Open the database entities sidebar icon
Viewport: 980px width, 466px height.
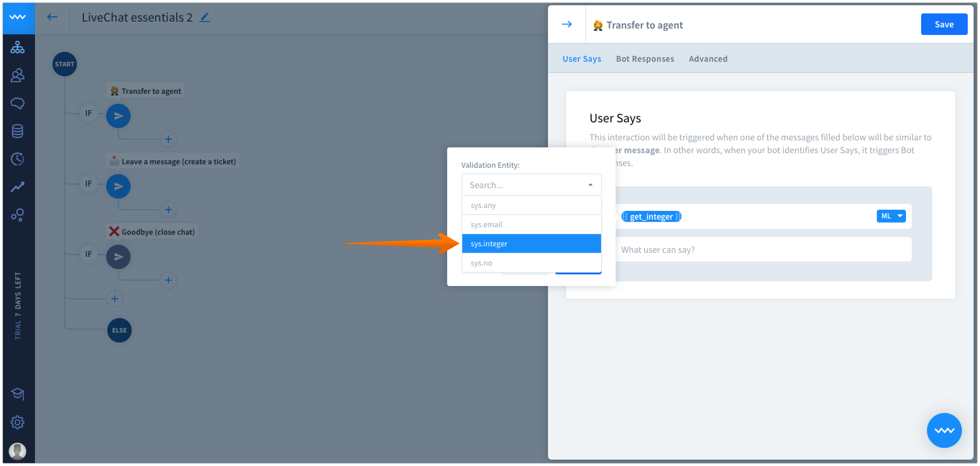(17, 131)
